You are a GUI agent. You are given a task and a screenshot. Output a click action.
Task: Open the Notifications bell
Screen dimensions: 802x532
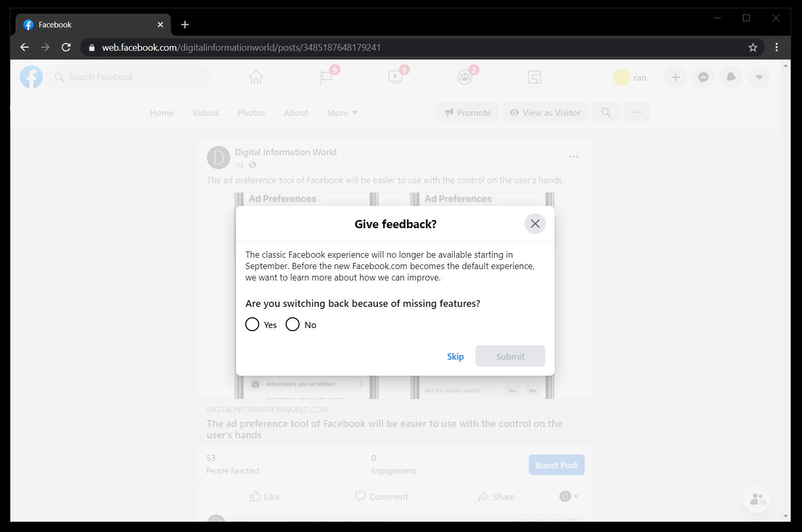click(731, 77)
